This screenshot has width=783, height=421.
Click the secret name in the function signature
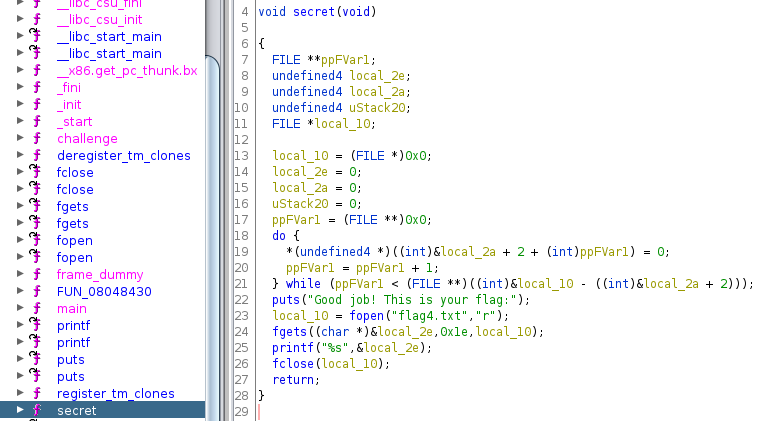tap(314, 11)
